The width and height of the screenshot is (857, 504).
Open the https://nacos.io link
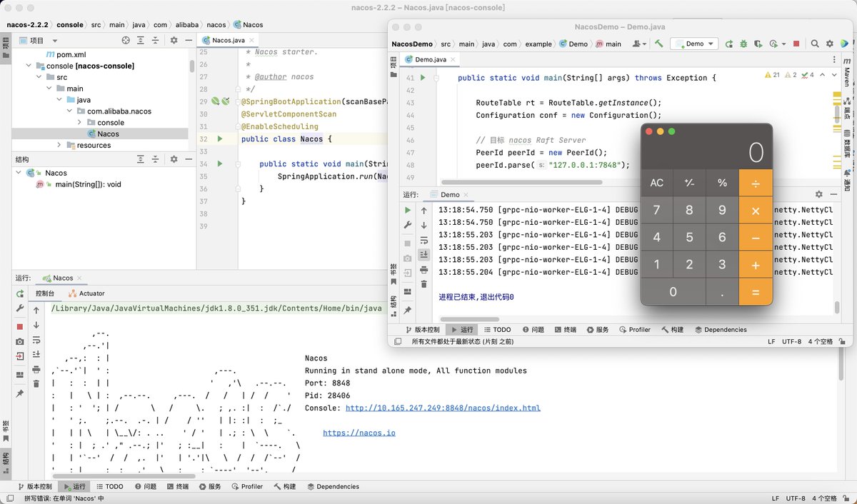coord(359,433)
